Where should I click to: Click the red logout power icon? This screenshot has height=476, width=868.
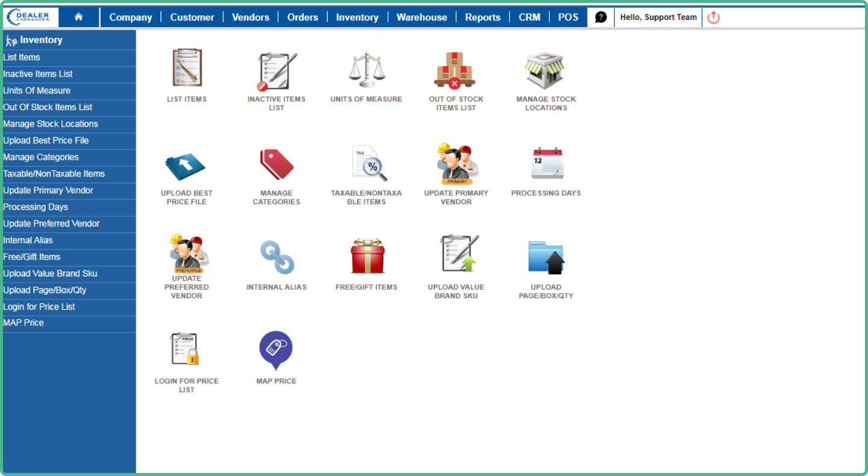pos(714,17)
